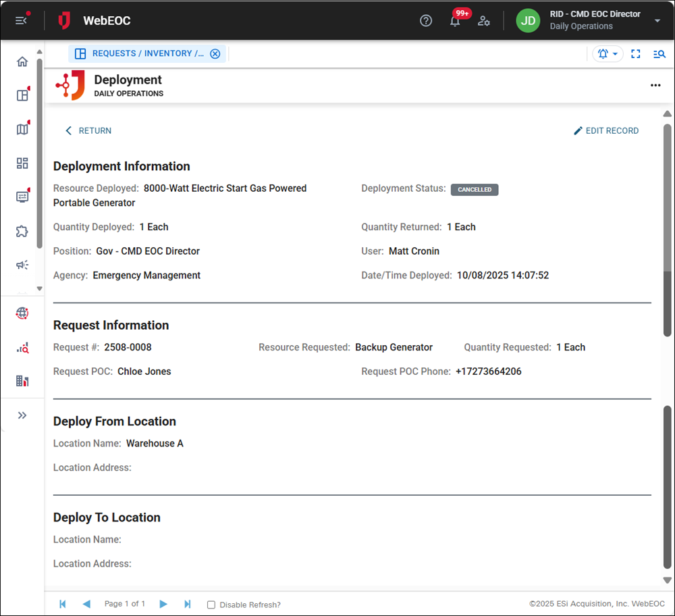Click the CANCELLED status badge
This screenshot has width=675, height=616.
pyautogui.click(x=475, y=190)
